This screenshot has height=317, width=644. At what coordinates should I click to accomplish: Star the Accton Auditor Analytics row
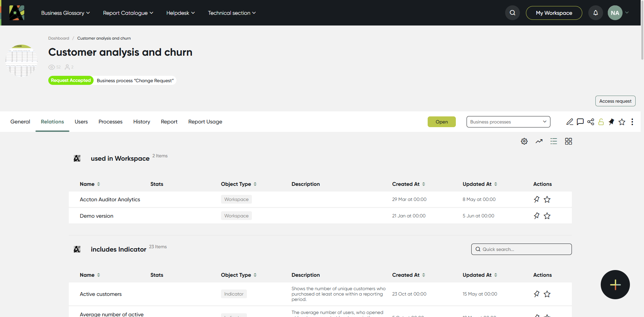tap(547, 199)
